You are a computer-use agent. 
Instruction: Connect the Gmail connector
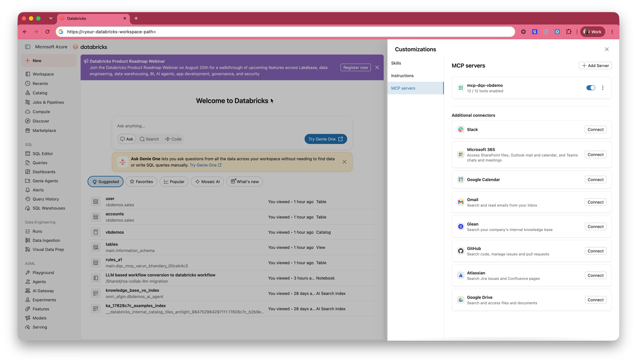595,202
